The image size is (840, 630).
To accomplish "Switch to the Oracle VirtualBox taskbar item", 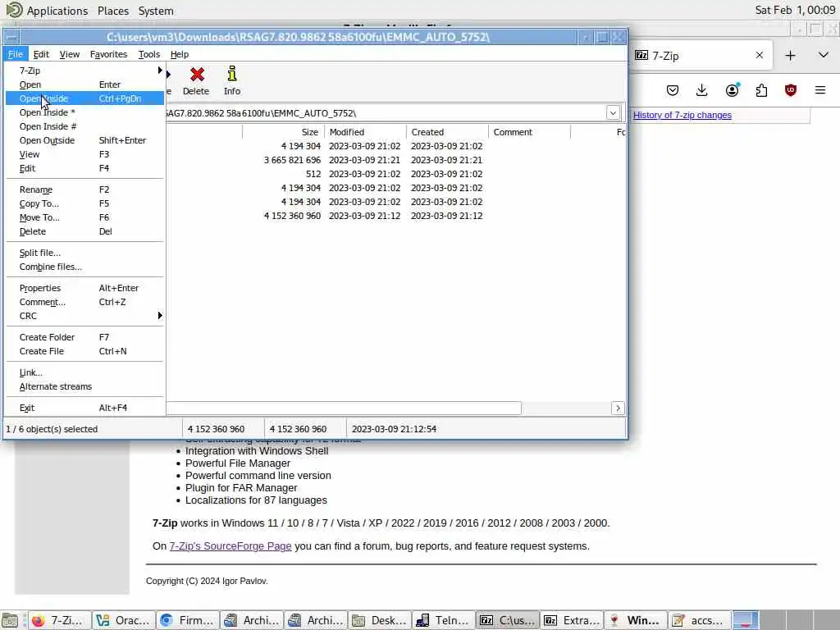I will point(123,620).
